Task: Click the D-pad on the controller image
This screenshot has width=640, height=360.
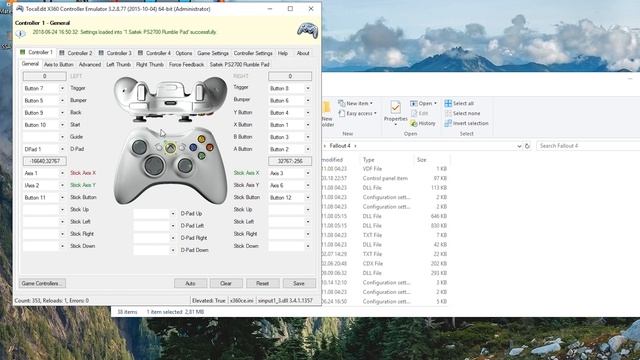Action: click(x=154, y=165)
